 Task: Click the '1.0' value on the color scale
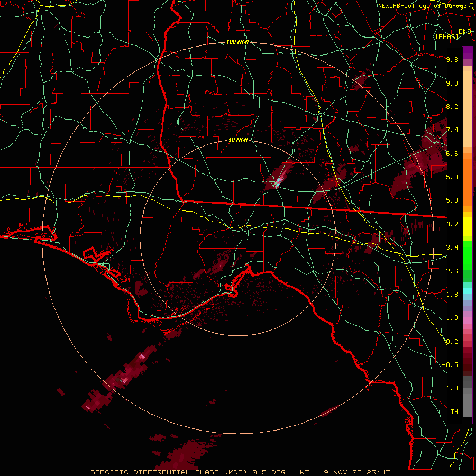(x=452, y=317)
